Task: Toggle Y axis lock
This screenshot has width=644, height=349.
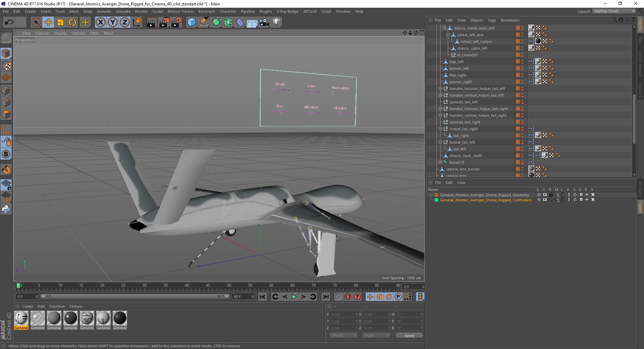Action: pos(113,22)
